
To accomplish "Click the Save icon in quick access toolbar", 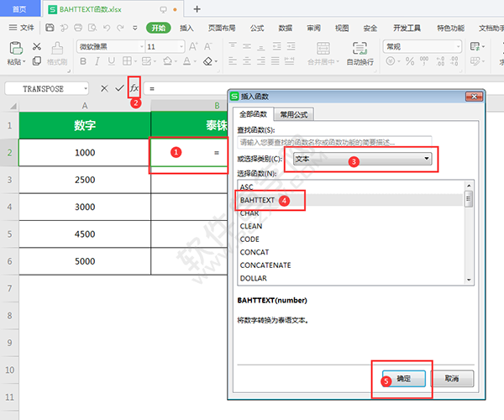I will (50, 28).
